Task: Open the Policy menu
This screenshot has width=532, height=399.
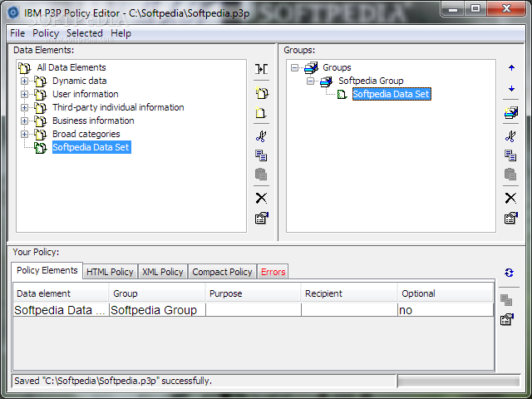Action: pos(46,33)
